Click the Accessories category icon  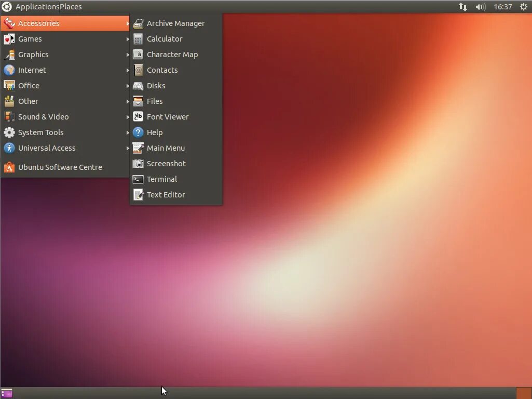9,23
